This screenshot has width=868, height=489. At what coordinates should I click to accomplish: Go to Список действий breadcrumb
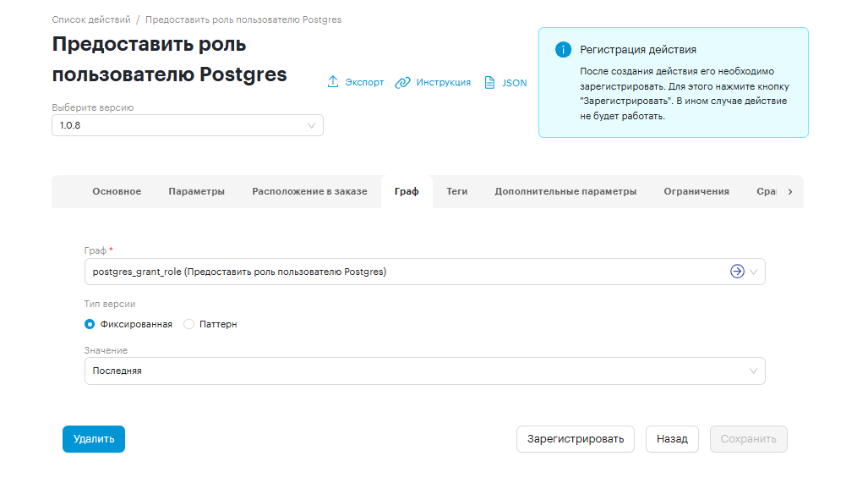(x=91, y=19)
